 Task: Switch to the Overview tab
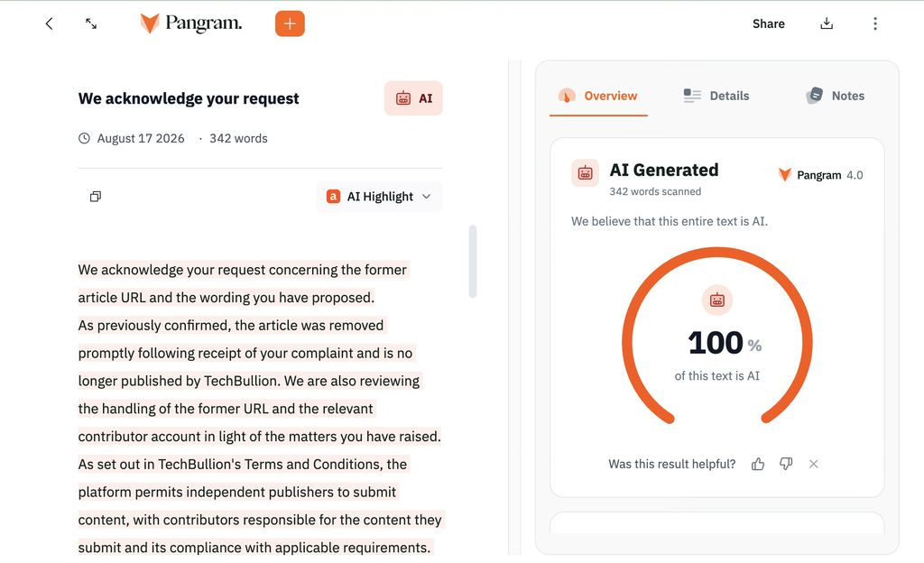click(x=599, y=96)
